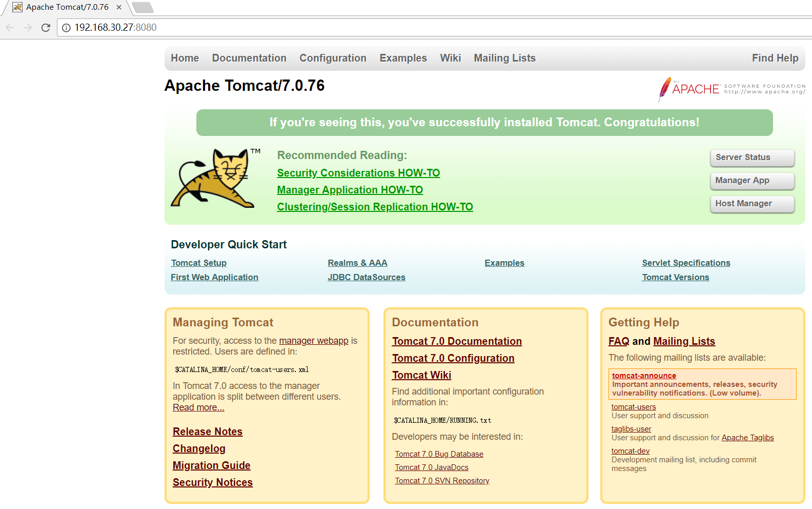Click the browser back arrow
Viewport: 812px width, 509px height.
(10, 28)
